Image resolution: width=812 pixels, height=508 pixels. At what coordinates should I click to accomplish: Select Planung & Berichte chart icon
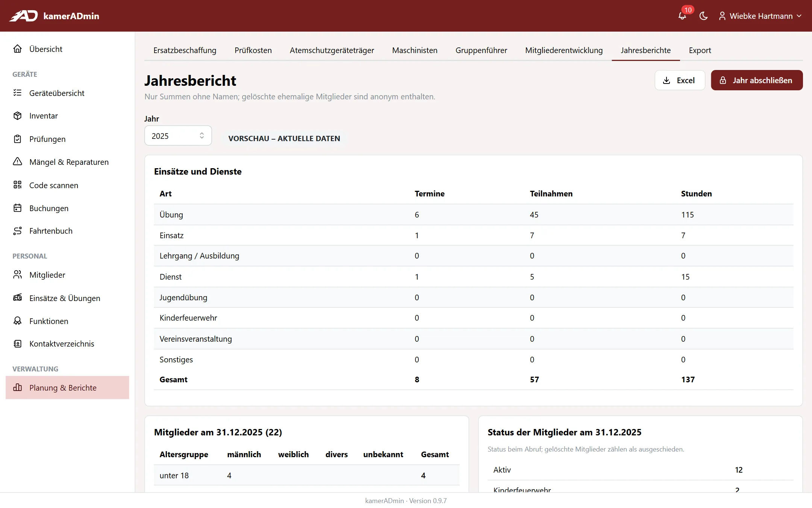point(18,388)
